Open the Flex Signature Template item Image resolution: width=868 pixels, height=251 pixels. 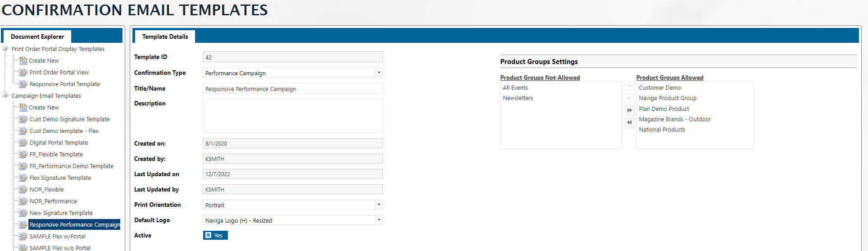coord(60,178)
